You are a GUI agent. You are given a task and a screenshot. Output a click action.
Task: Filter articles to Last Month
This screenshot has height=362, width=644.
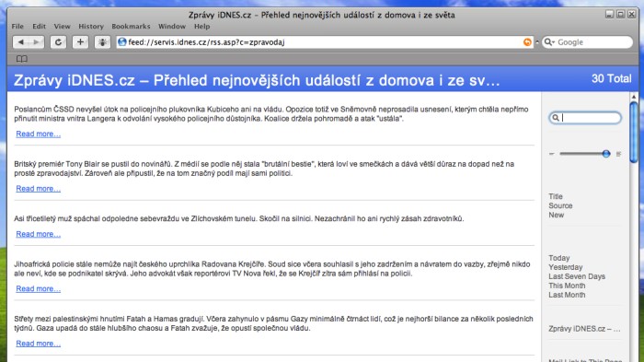[567, 295]
